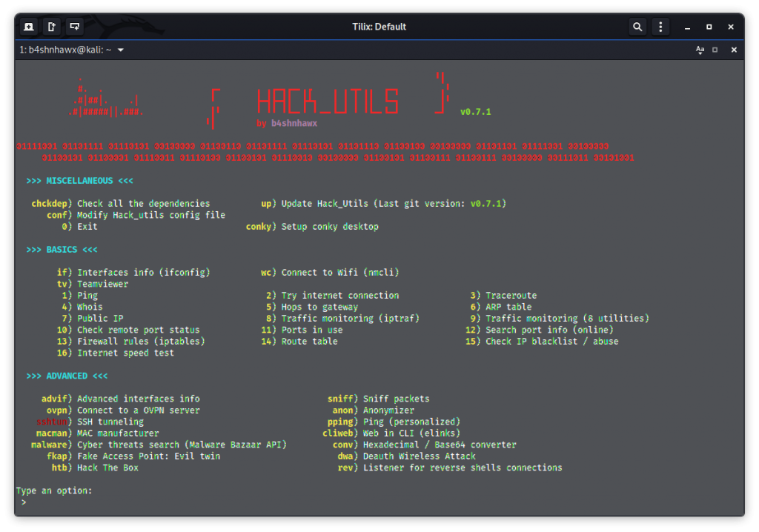
Task: Click the 'Type an option:' prompt line
Action: click(53, 491)
